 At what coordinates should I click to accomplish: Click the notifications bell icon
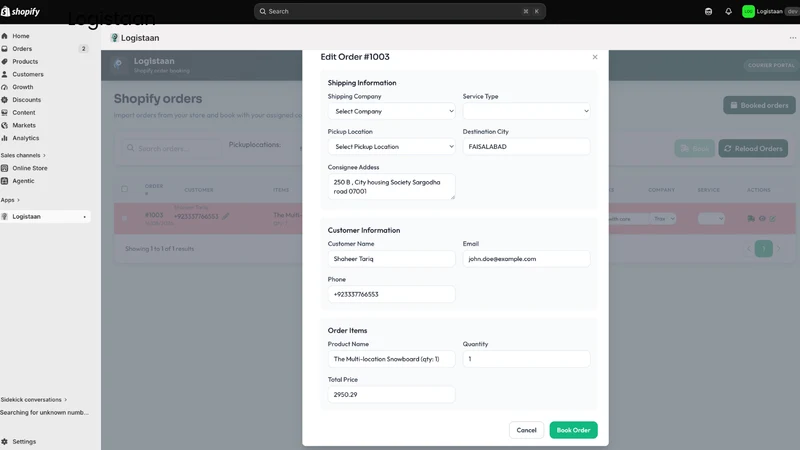728,11
